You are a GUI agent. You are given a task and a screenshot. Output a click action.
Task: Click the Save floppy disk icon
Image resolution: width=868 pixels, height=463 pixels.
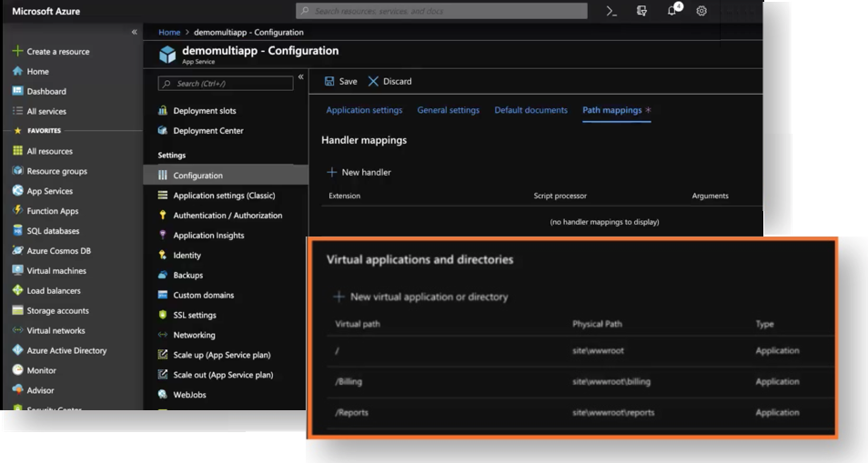tap(329, 81)
